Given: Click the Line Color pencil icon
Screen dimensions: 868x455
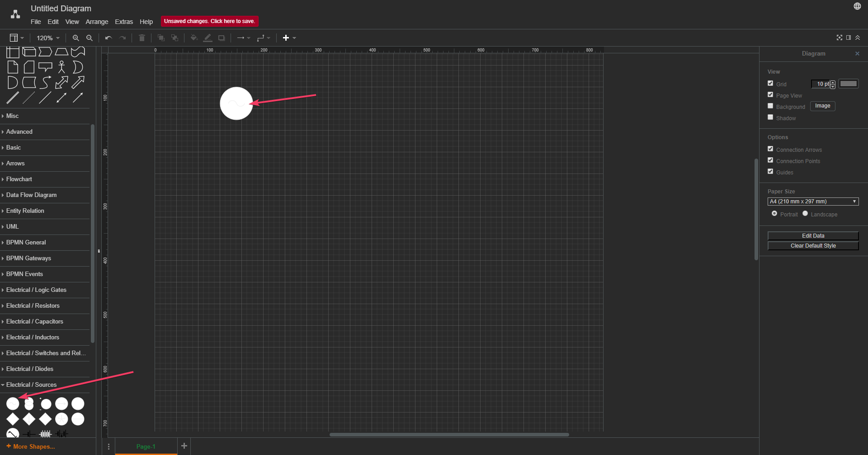Looking at the screenshot, I should [208, 38].
